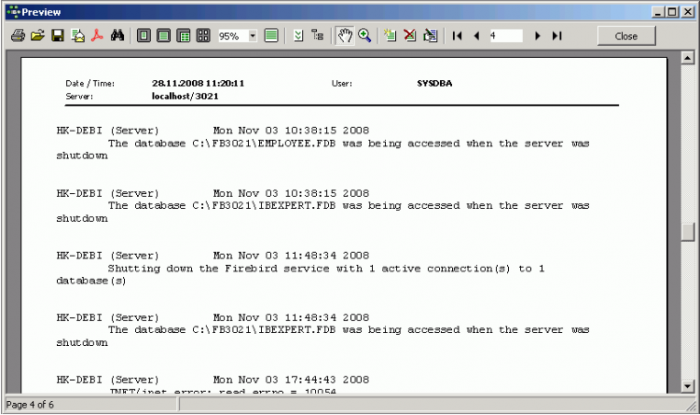Click the vertical scrollbar down arrow

pyautogui.click(x=688, y=386)
